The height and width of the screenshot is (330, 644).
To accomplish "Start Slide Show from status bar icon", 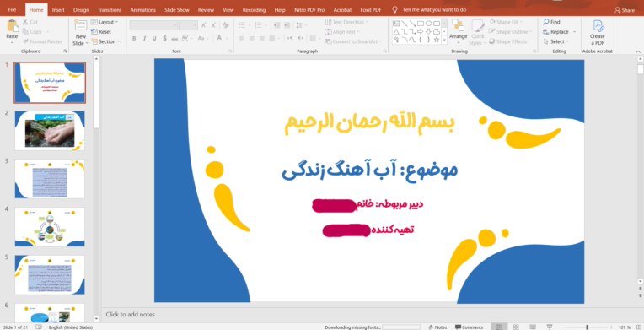I will (549, 327).
